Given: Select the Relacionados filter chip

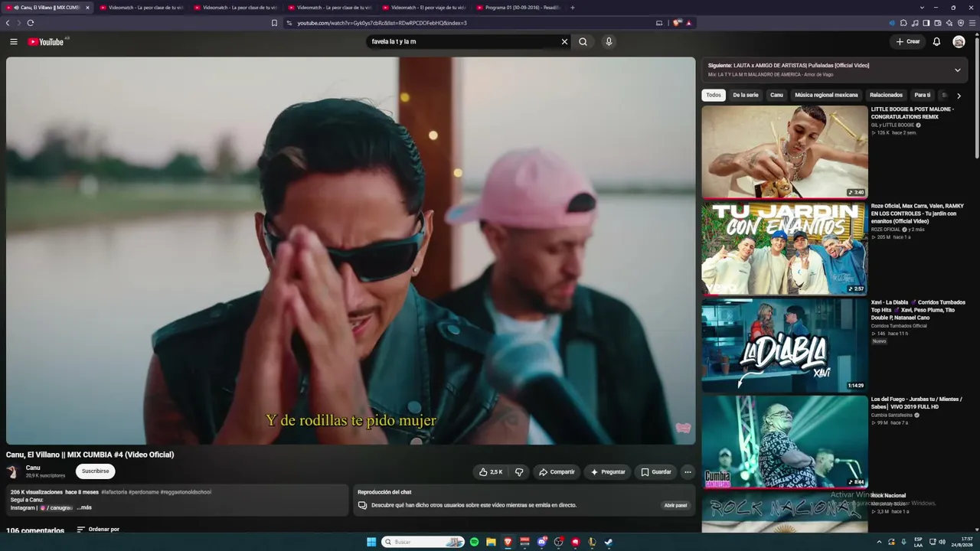Looking at the screenshot, I should tap(886, 96).
